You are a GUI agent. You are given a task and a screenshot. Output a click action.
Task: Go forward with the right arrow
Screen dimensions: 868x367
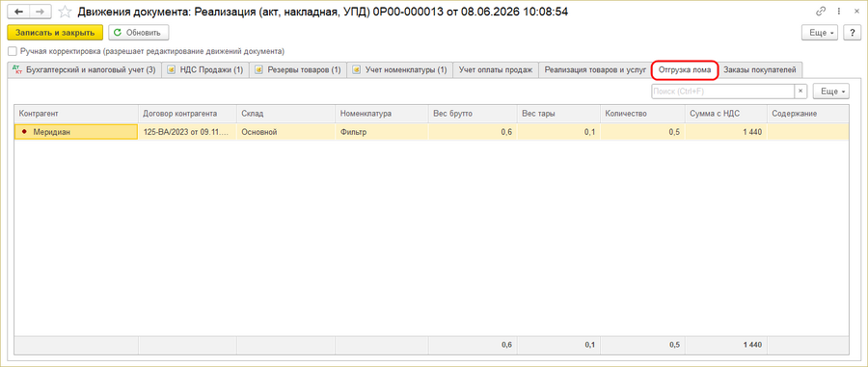click(40, 12)
